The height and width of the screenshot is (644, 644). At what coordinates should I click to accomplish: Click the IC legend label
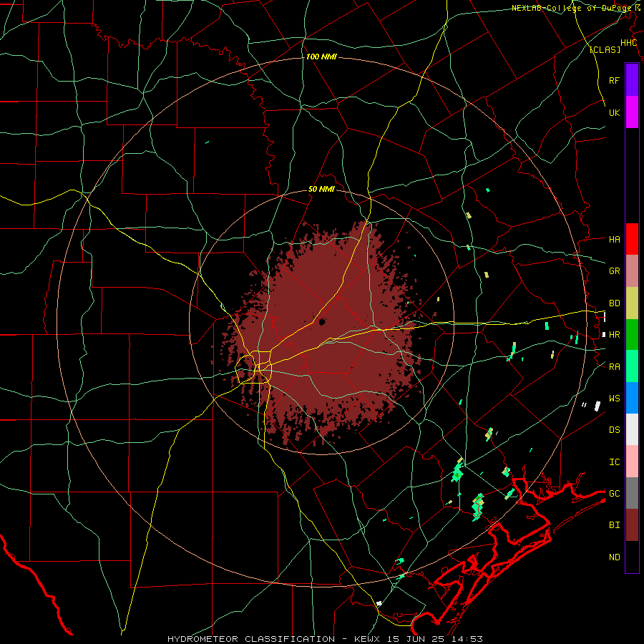[614, 462]
